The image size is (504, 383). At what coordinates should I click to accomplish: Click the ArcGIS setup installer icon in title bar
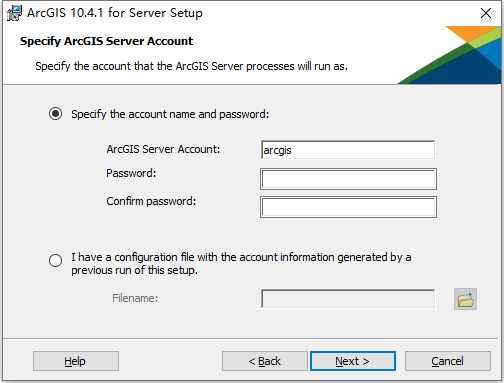[x=14, y=13]
